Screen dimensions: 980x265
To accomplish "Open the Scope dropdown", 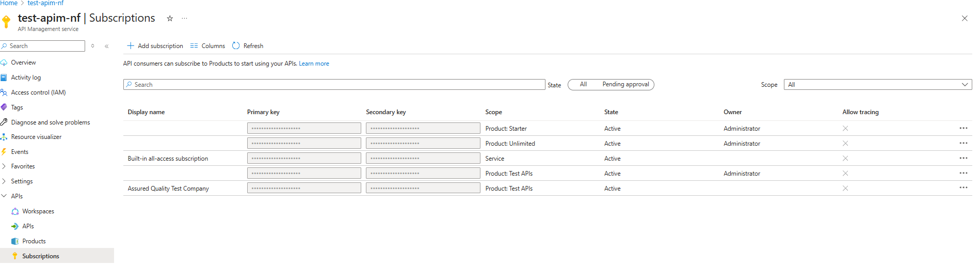I will tap(878, 85).
